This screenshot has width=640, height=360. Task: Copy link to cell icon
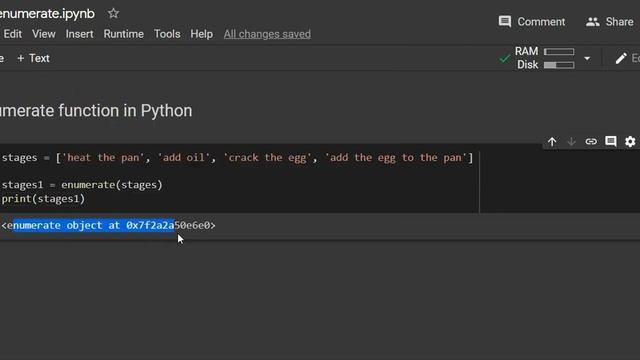591,142
